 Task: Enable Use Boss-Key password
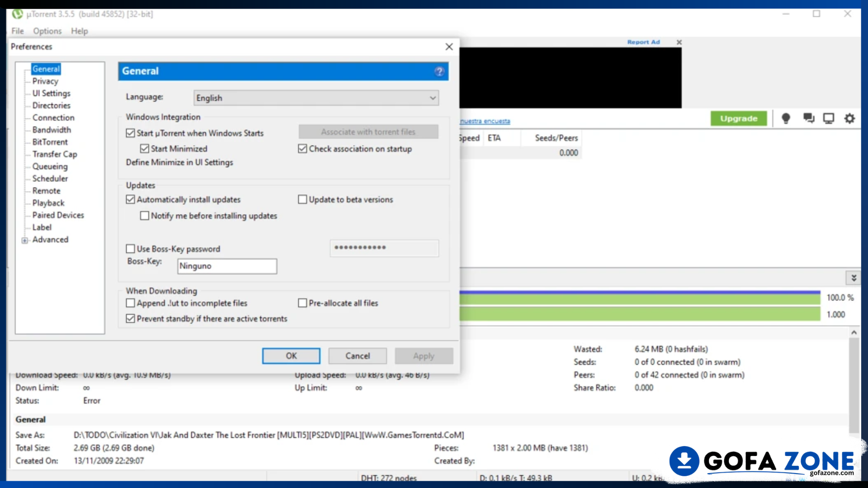coord(130,249)
